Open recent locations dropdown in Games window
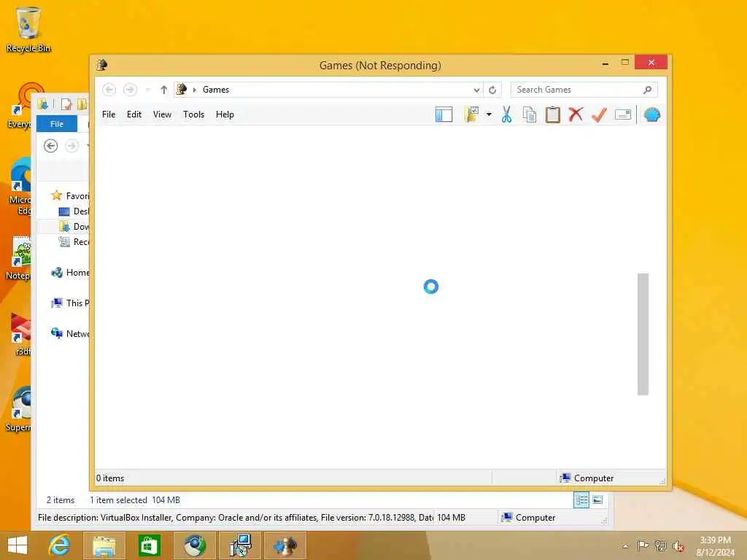 [147, 90]
